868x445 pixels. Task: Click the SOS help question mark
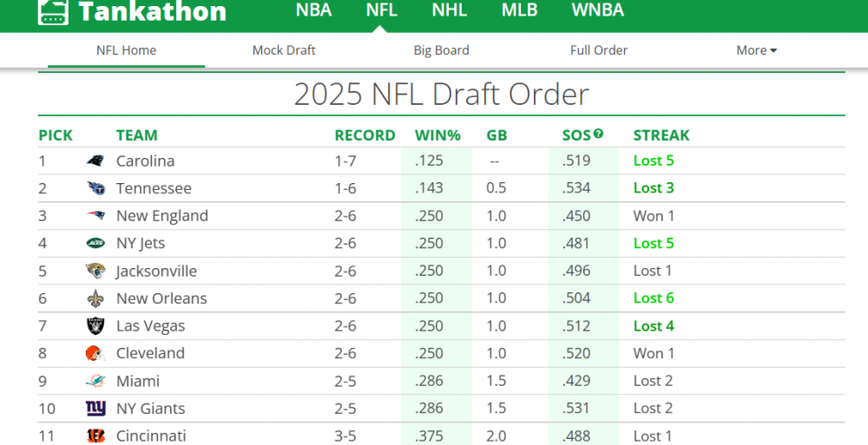tap(598, 134)
